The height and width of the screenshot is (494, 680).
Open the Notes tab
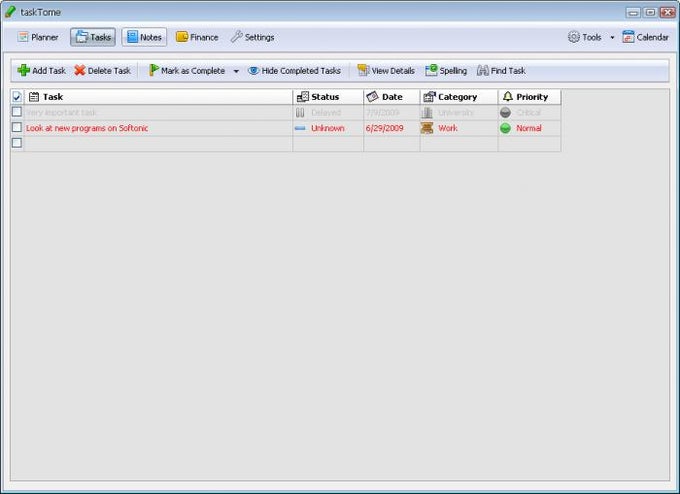click(x=144, y=37)
